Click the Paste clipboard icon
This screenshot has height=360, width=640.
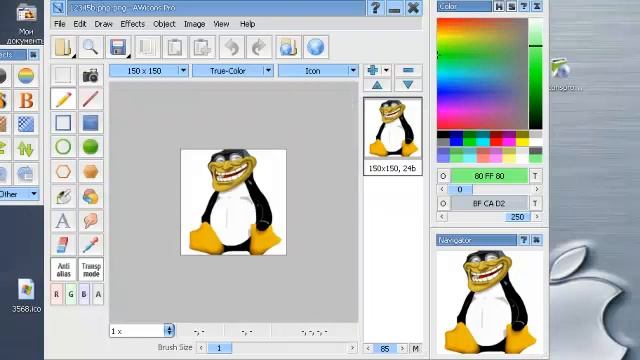click(x=175, y=47)
